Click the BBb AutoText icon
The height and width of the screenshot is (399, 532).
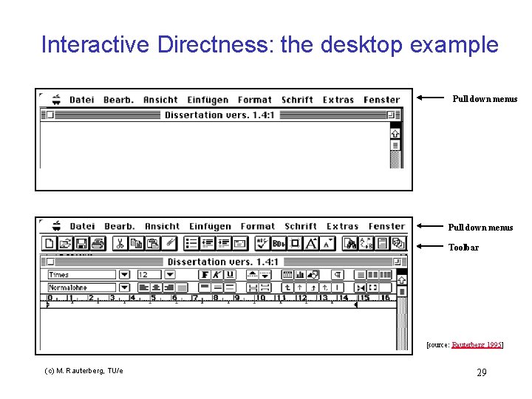tap(279, 243)
